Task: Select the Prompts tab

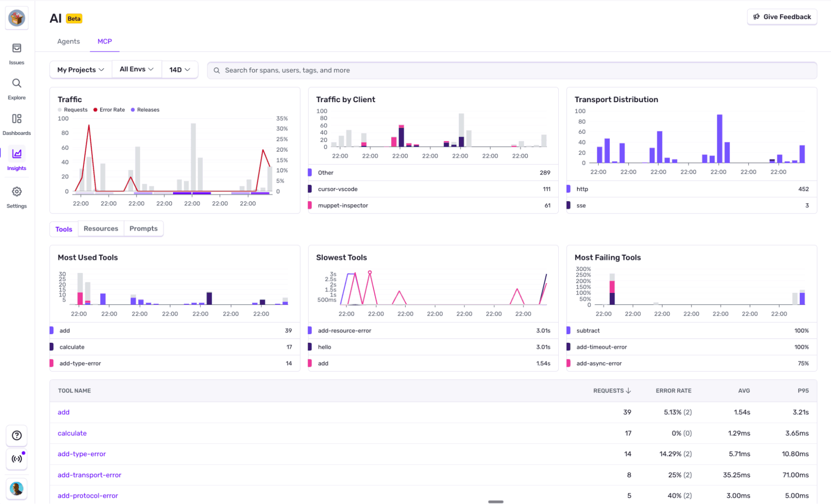Action: tap(143, 229)
